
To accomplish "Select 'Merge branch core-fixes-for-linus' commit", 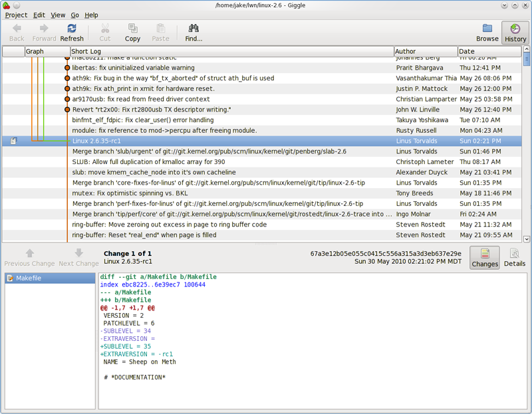I will click(262, 183).
